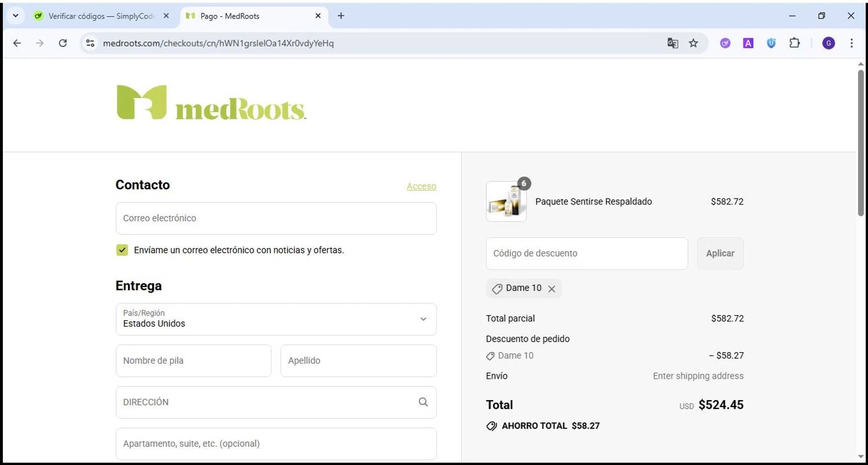Click the Paquete Sentirse Respaldado product thumbnail
Screen dimensions: 868x465
[506, 202]
